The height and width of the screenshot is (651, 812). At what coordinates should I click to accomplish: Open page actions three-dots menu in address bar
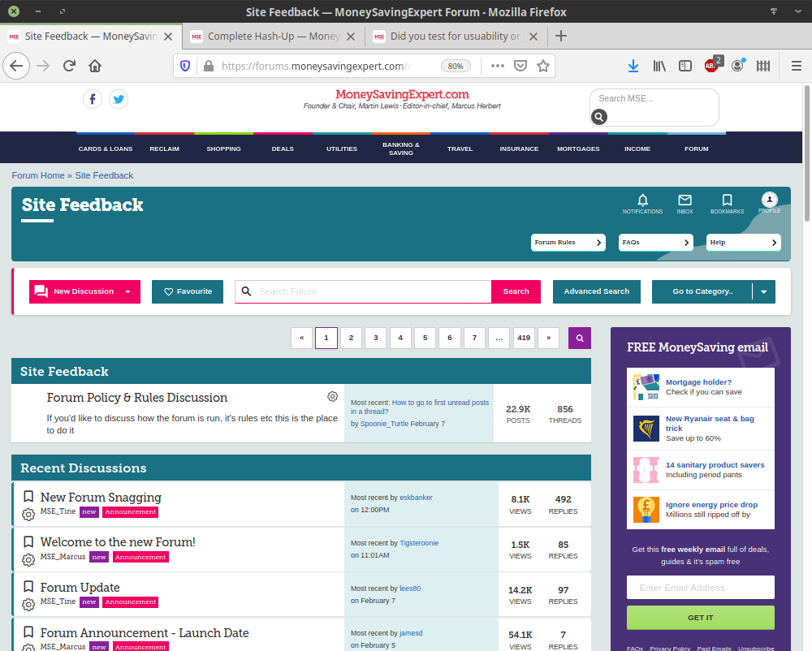498,66
